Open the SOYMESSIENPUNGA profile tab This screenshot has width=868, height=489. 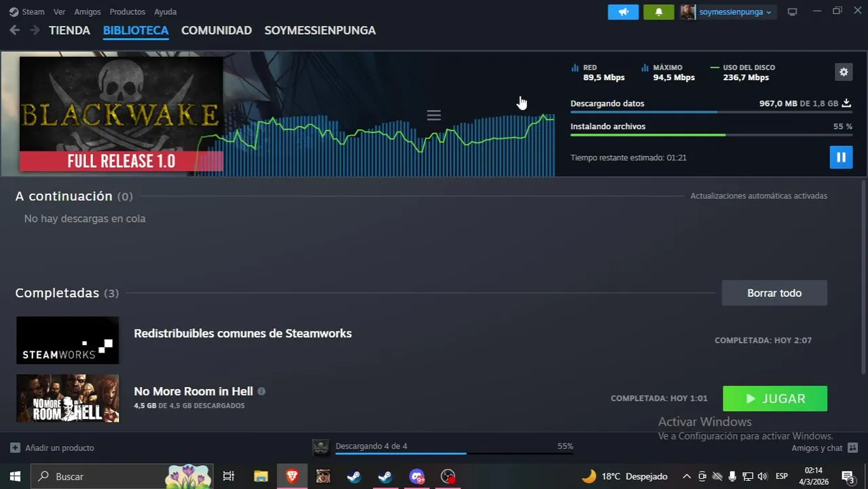320,31
